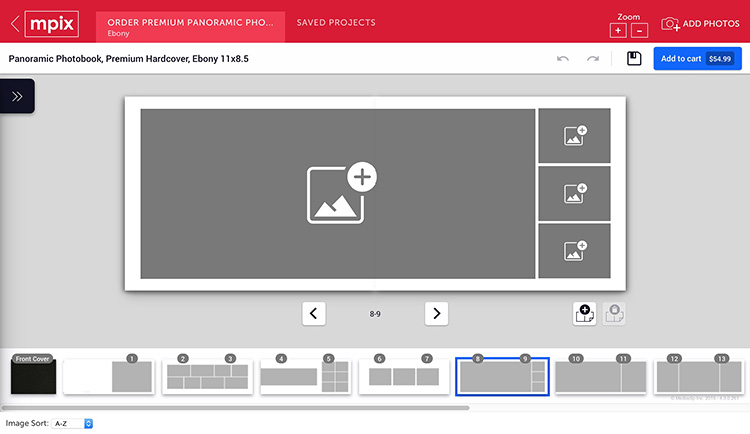
Task: Click the zoom out minus button
Action: (640, 31)
